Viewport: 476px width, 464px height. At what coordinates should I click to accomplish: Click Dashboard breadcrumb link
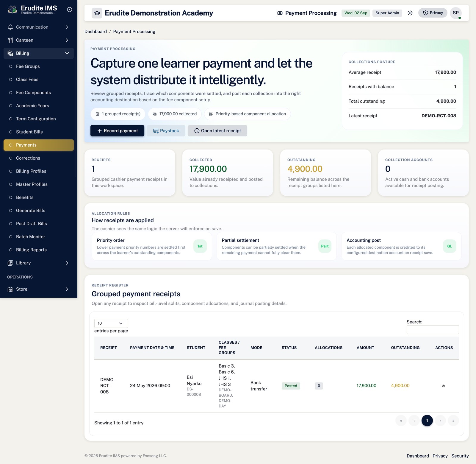(95, 32)
